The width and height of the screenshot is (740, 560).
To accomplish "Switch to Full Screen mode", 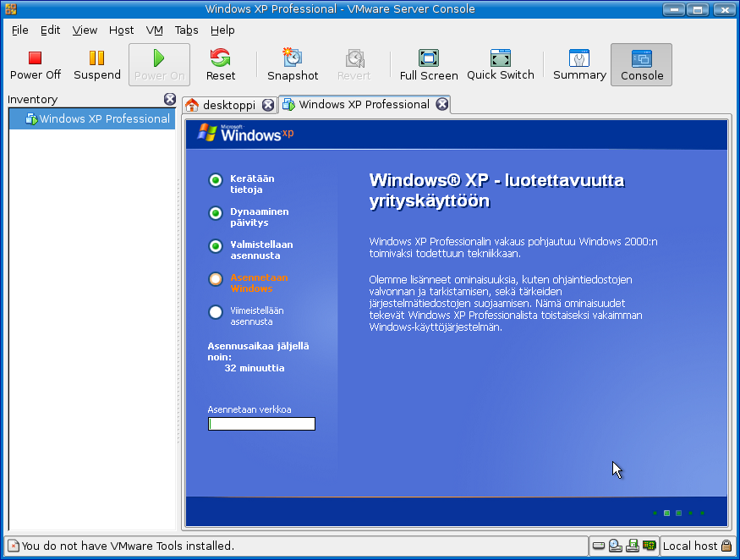I will [x=429, y=64].
